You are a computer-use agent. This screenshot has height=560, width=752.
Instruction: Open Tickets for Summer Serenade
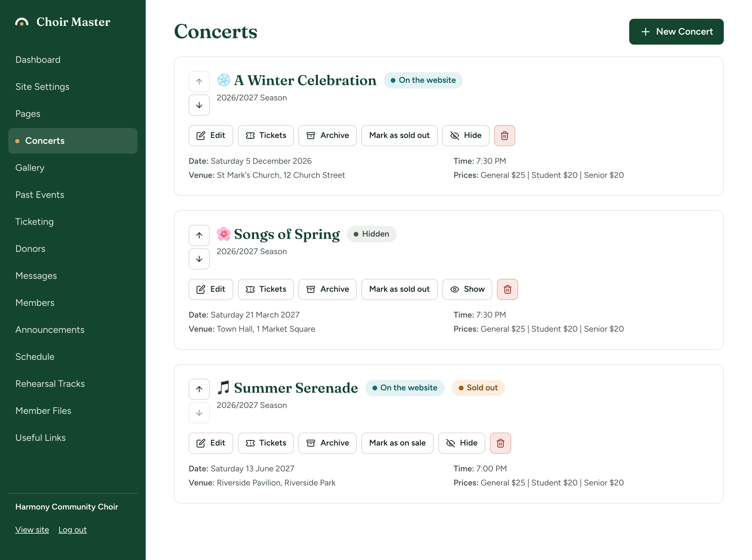coord(266,443)
